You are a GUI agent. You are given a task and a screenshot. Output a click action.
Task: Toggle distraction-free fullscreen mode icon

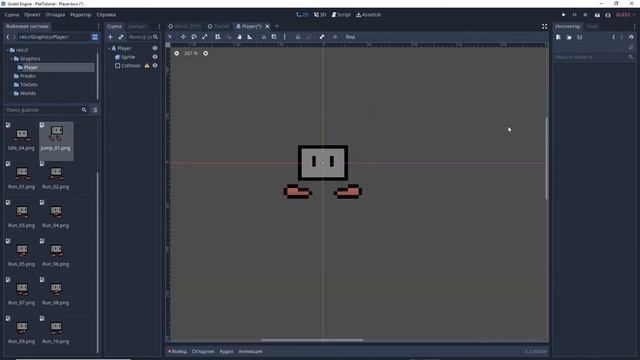[544, 26]
